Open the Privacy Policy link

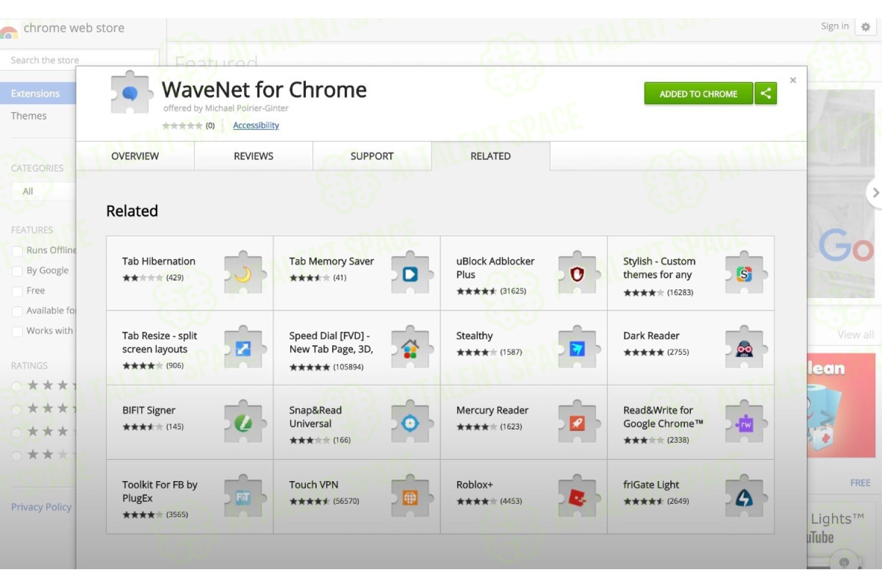(x=41, y=507)
